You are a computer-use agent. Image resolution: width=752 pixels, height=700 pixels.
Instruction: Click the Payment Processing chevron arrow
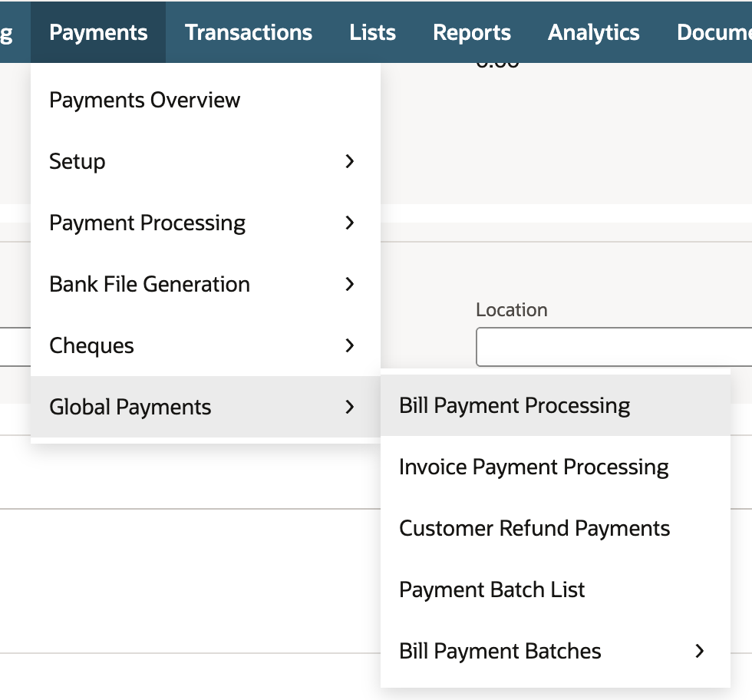click(x=350, y=223)
